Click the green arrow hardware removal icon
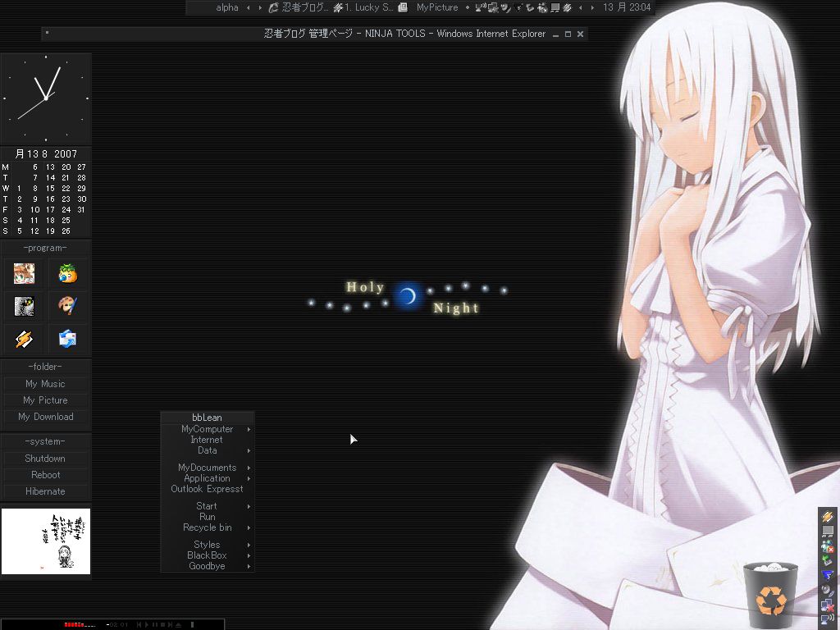This screenshot has height=630, width=840. click(828, 560)
